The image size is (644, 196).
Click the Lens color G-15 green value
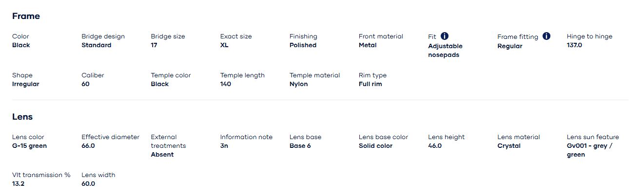pyautogui.click(x=29, y=146)
